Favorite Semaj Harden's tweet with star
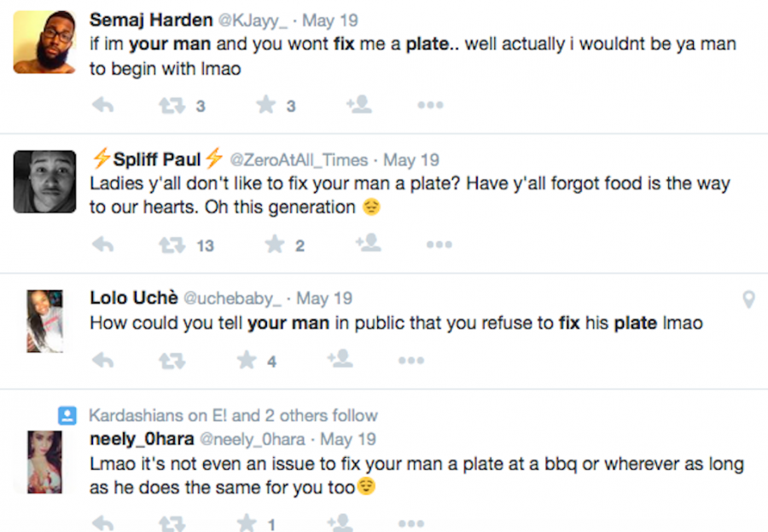Viewport: 768px width, 532px height. [x=266, y=106]
